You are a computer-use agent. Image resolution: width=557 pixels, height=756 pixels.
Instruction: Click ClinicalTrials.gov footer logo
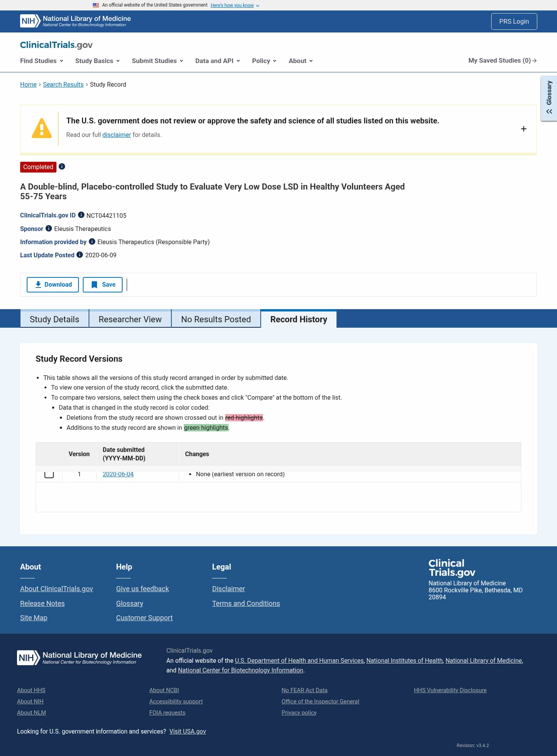click(452, 568)
